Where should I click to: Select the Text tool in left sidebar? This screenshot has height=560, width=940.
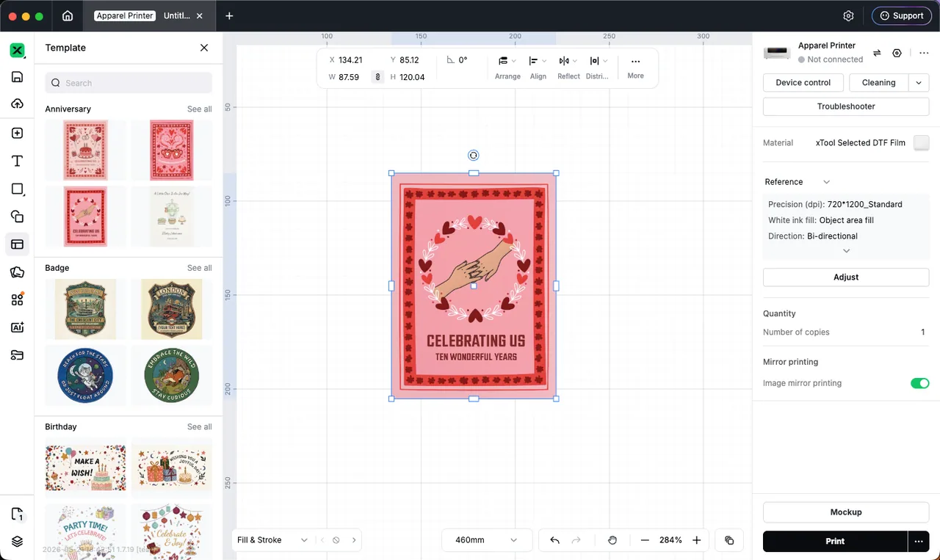click(17, 161)
